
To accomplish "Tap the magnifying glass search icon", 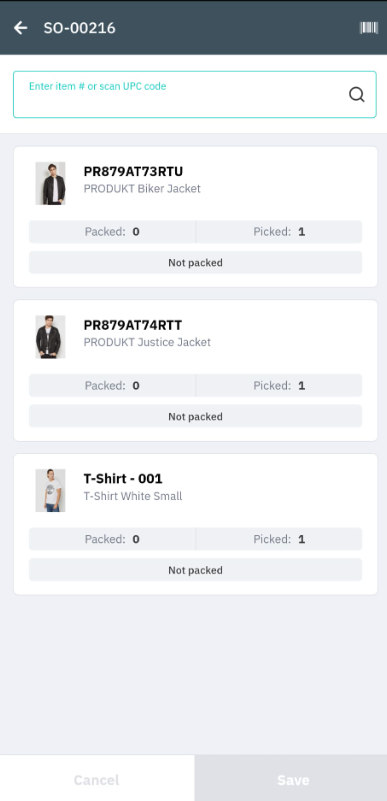I will click(x=356, y=95).
